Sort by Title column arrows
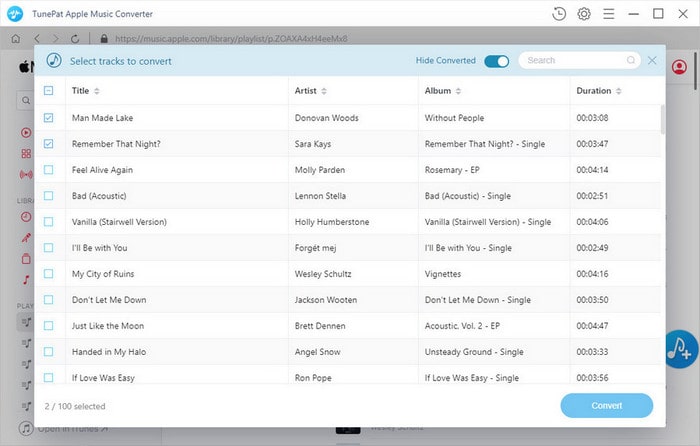Viewport: 700px width, 446px height. [97, 91]
